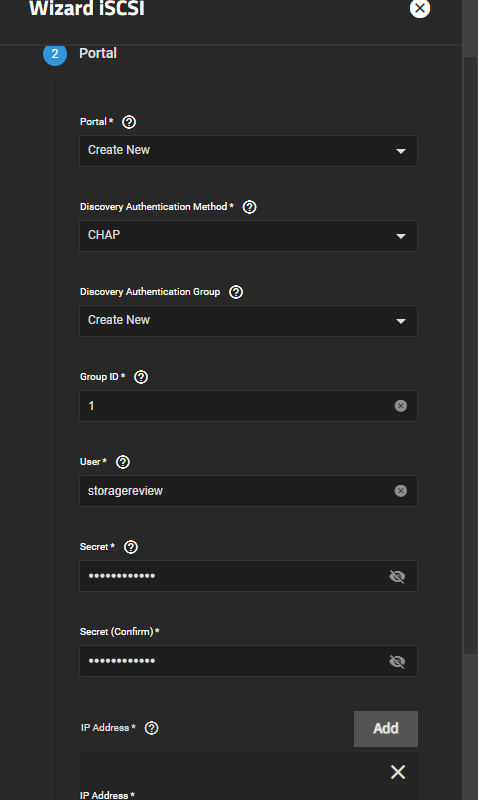
Task: Remove the IP Address entry with X
Action: pos(398,771)
